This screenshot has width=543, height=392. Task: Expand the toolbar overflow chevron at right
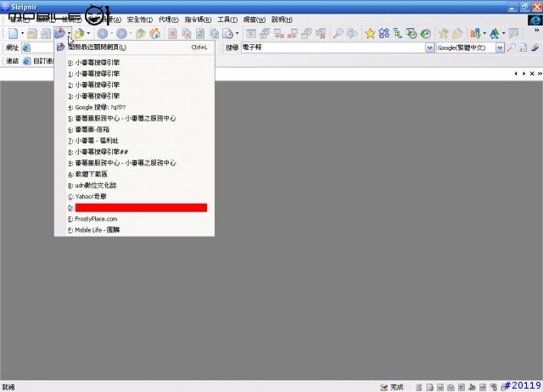point(537,31)
